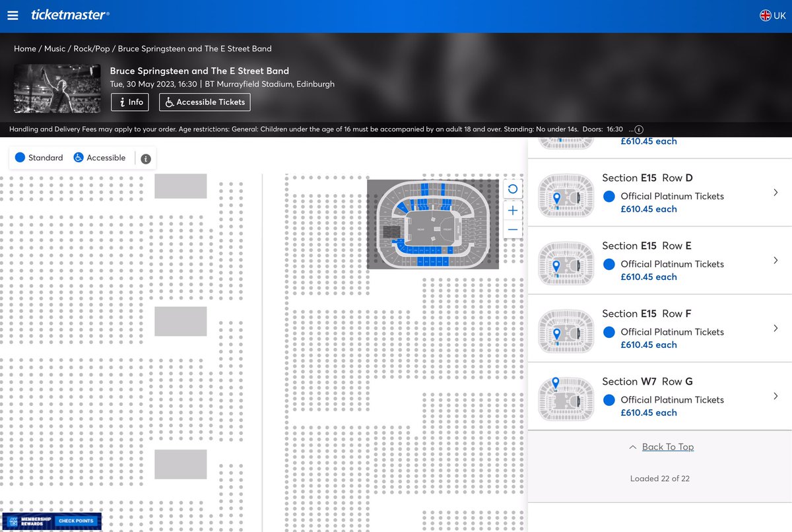This screenshot has width=792, height=532.
Task: Click blue dot in Row D listing
Action: point(609,196)
